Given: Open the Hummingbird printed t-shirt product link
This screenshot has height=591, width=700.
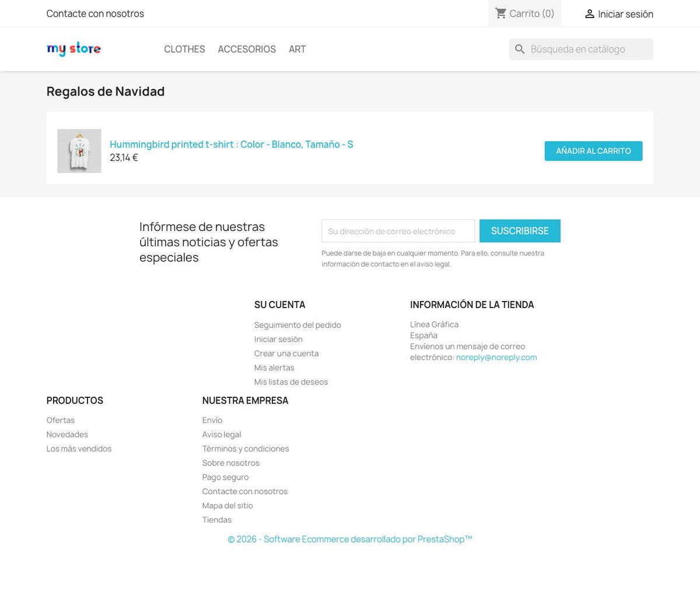Looking at the screenshot, I should coord(232,144).
